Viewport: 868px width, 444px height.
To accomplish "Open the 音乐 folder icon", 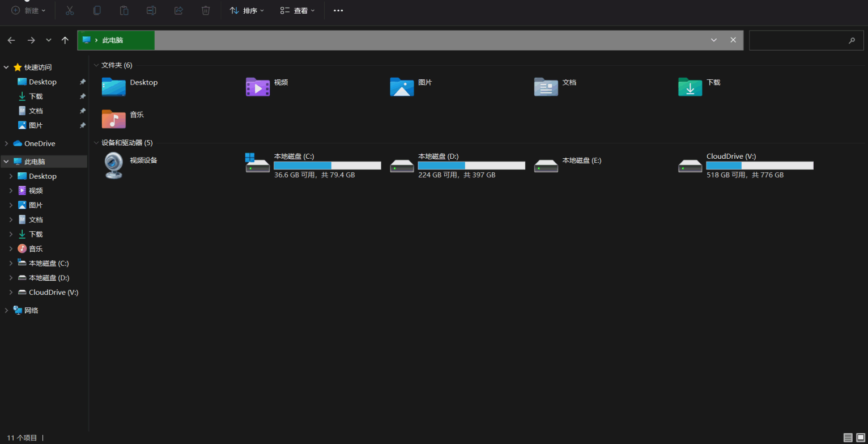I will pos(114,119).
